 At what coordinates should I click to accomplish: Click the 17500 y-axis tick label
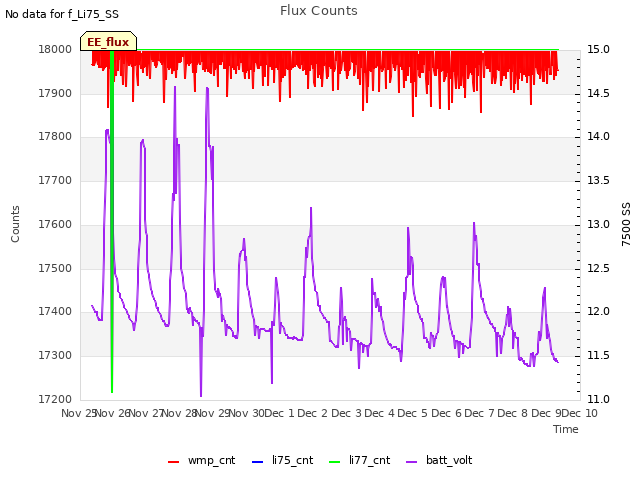[55, 269]
